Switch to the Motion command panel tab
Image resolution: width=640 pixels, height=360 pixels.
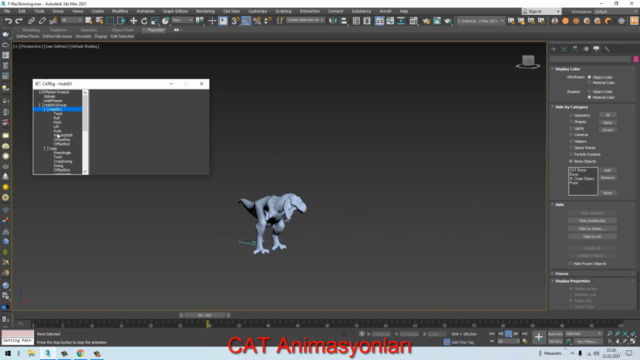click(586, 49)
